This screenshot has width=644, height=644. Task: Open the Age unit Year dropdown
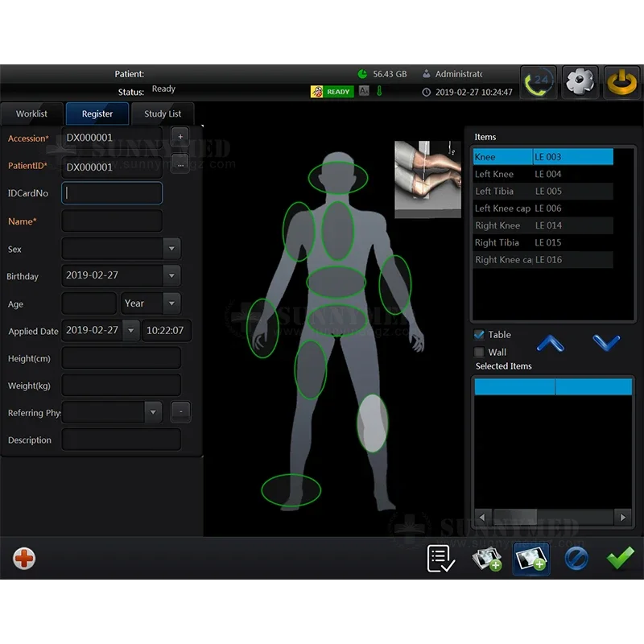[x=171, y=303]
